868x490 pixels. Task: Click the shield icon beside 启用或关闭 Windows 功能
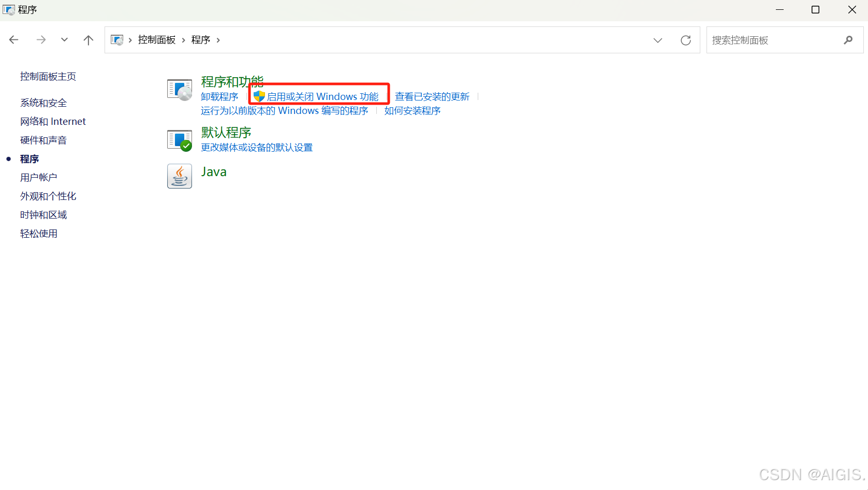pyautogui.click(x=259, y=96)
